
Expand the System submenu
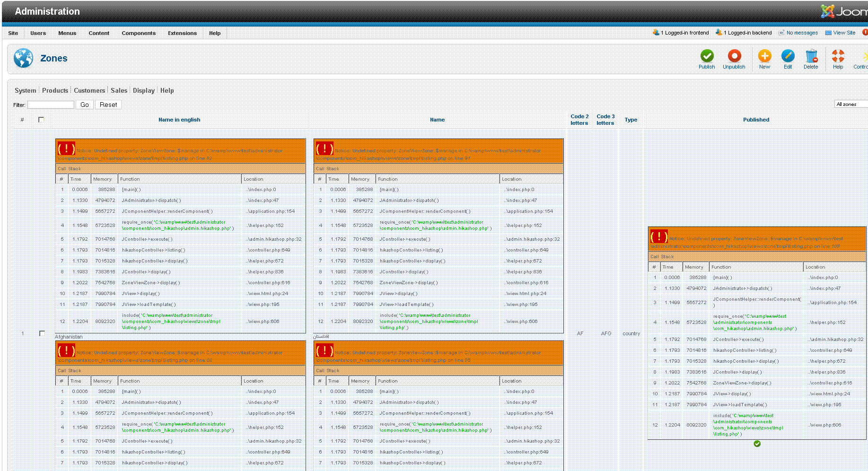[25, 90]
